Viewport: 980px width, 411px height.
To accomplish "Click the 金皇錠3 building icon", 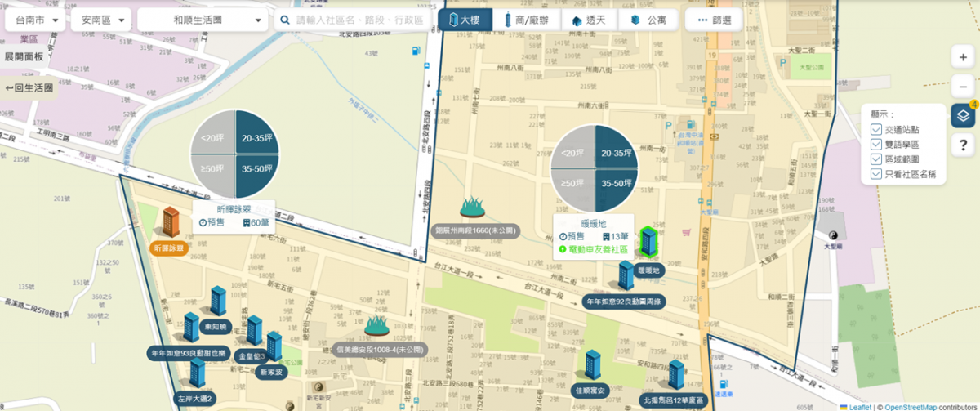I will [254, 330].
